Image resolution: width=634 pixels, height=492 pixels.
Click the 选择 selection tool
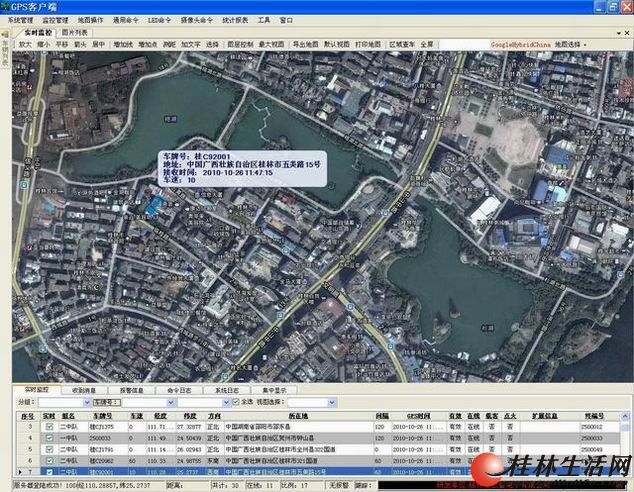(212, 44)
